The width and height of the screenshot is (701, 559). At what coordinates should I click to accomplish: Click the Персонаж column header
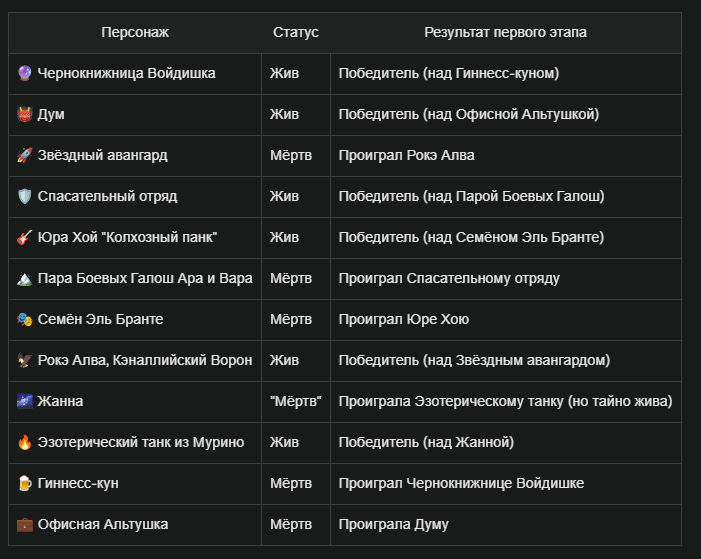point(135,32)
